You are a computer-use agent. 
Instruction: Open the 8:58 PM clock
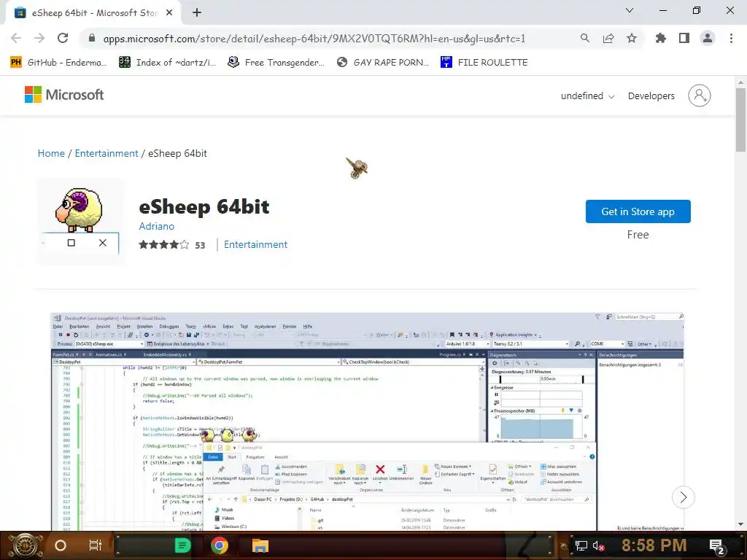(654, 545)
